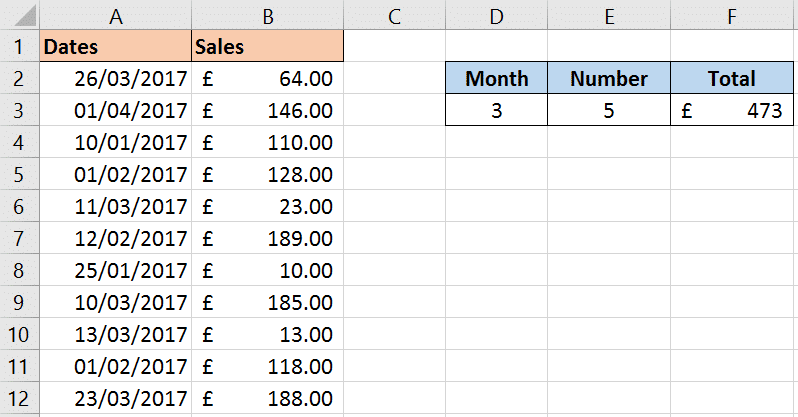Click the Number header cell
This screenshot has height=417, width=798.
[x=609, y=78]
